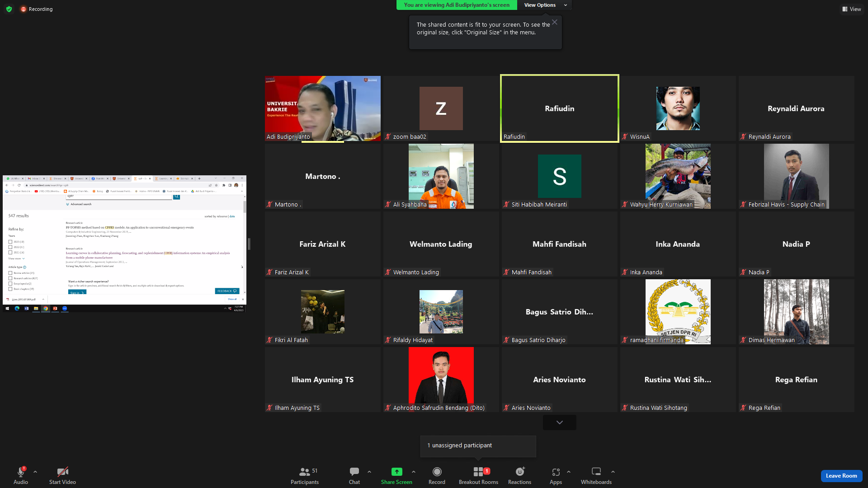Click the browser back arrow in shared screen
The height and width of the screenshot is (488, 868).
pos(7,185)
